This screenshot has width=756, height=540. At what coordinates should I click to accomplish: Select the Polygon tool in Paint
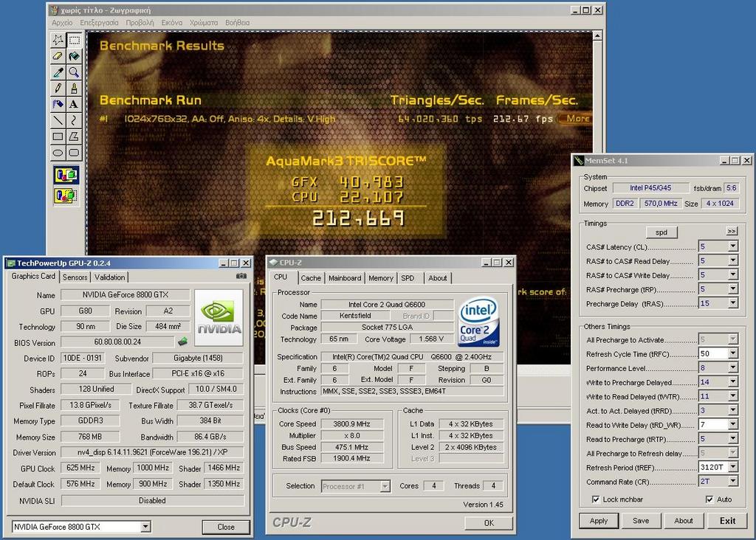75,136
